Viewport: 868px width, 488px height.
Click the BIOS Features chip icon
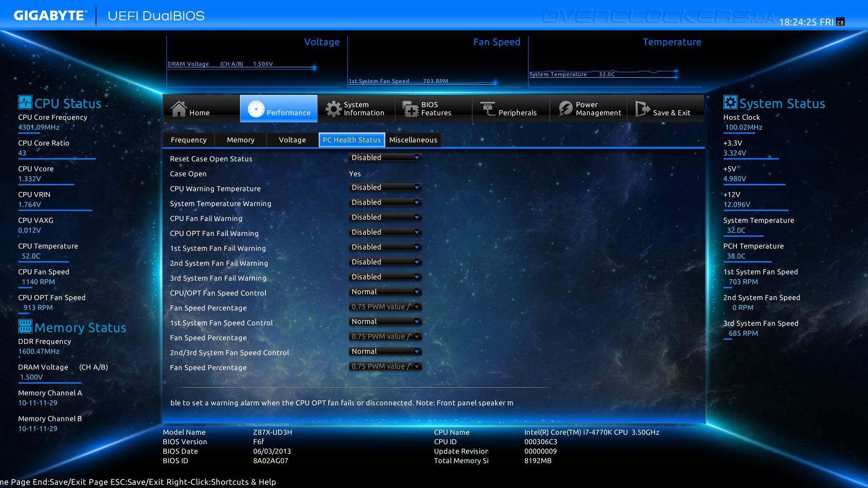(410, 109)
